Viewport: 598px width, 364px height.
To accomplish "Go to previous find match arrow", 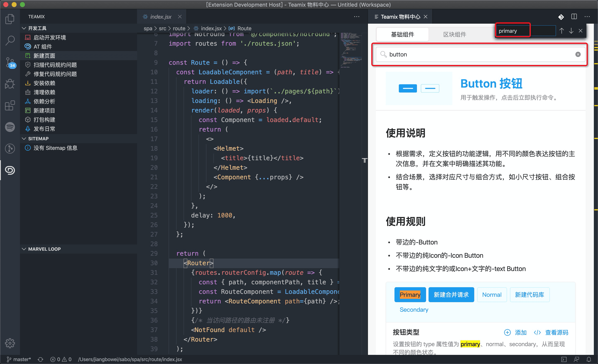I will point(561,31).
